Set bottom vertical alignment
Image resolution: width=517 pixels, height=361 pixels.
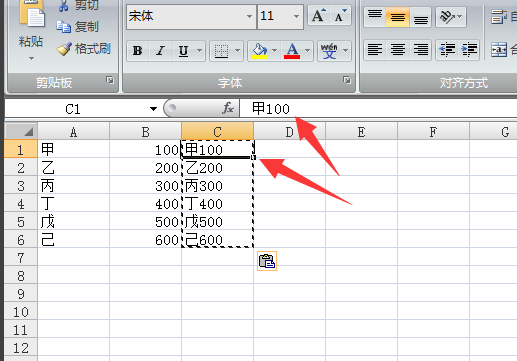pos(421,16)
